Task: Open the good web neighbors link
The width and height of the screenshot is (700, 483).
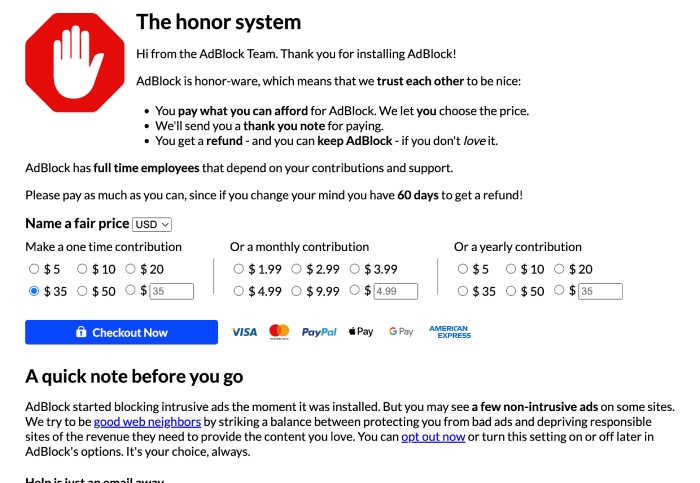Action: pyautogui.click(x=148, y=422)
